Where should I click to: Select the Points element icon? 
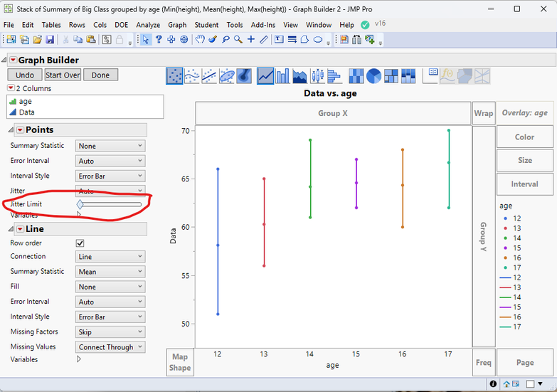174,75
